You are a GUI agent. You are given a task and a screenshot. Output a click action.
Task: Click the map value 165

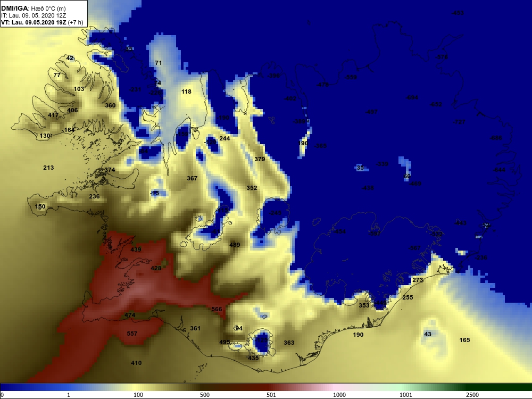(x=464, y=339)
